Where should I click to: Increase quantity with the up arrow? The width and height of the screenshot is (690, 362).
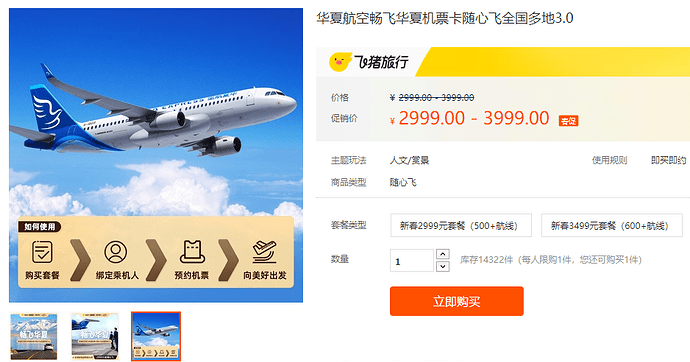tap(443, 254)
